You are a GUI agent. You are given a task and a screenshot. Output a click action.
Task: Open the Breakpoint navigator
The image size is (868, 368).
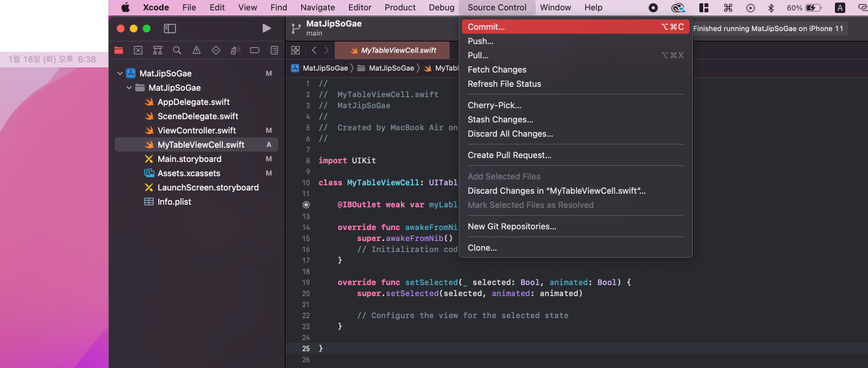255,50
